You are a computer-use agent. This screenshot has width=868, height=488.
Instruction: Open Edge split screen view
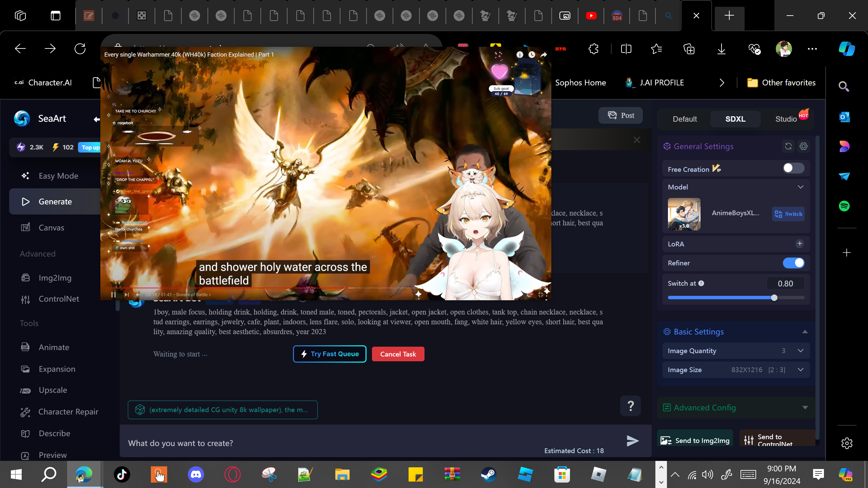click(x=626, y=49)
